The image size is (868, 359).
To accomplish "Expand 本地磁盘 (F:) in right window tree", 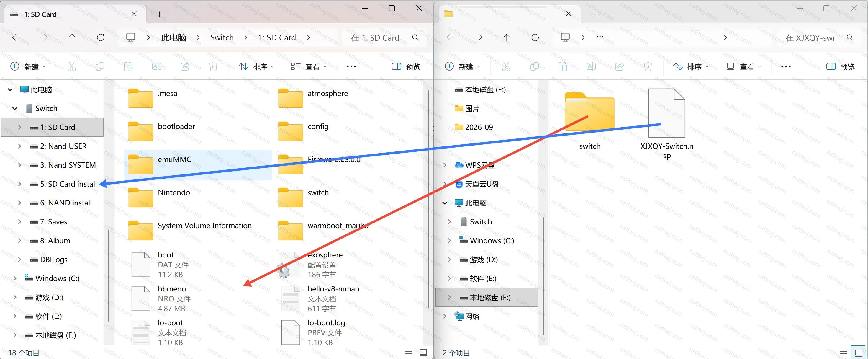I will point(449,297).
